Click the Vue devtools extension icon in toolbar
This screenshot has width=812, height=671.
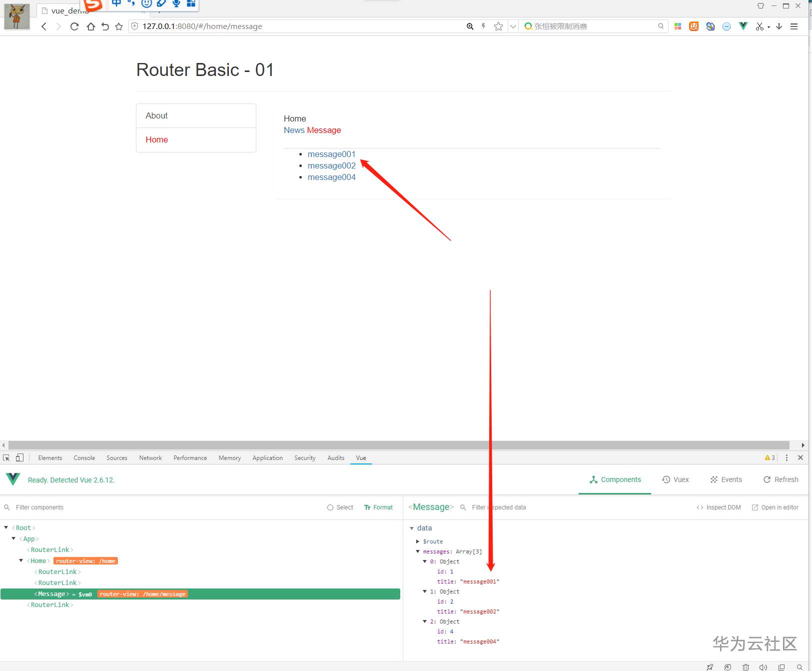click(743, 26)
